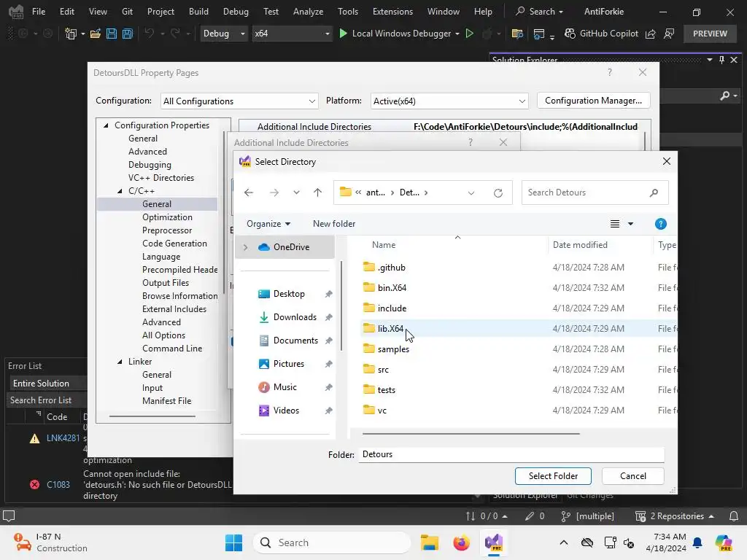Open Windows Start menu
This screenshot has width=747, height=560.
pyautogui.click(x=233, y=542)
